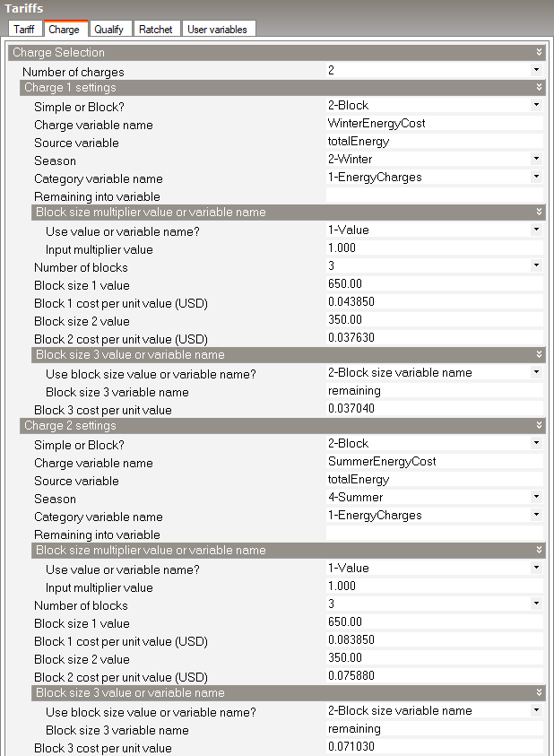
Task: Open Charge 2 Category variable name dropdown
Action: (x=536, y=515)
